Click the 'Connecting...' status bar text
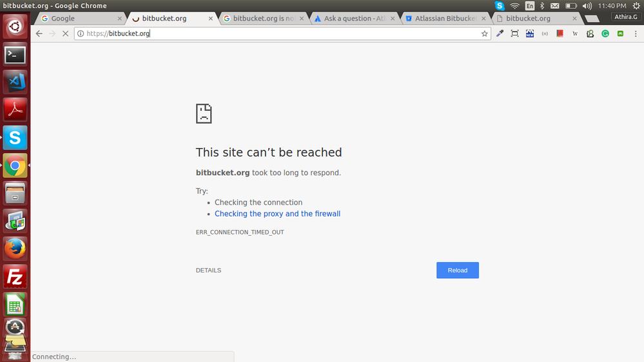Viewport: 644px width, 362px height. tap(54, 357)
